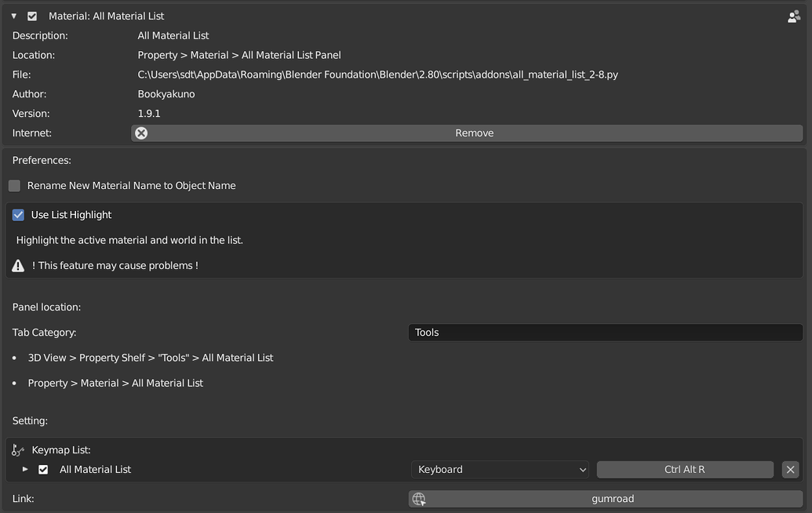Uncheck Use List Highlight
Screen dimensions: 812x513
[x=18, y=215]
